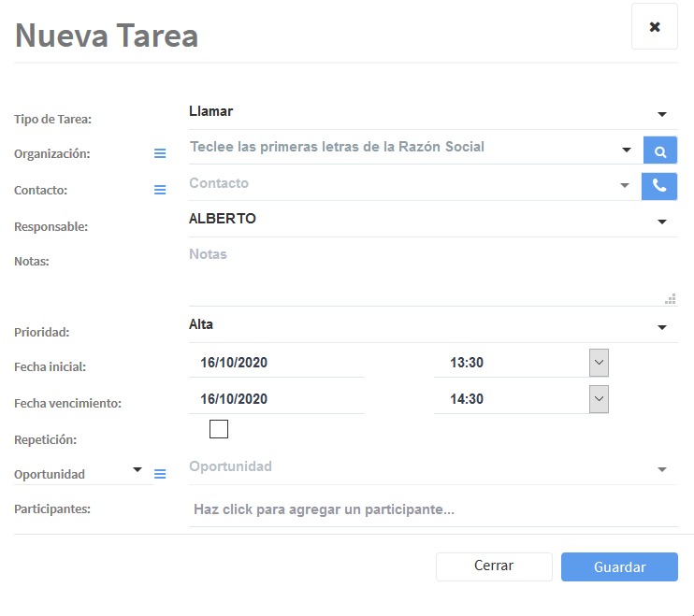694x616 pixels.
Task: Open the 13:30 start time dropdown
Action: pyautogui.click(x=599, y=363)
